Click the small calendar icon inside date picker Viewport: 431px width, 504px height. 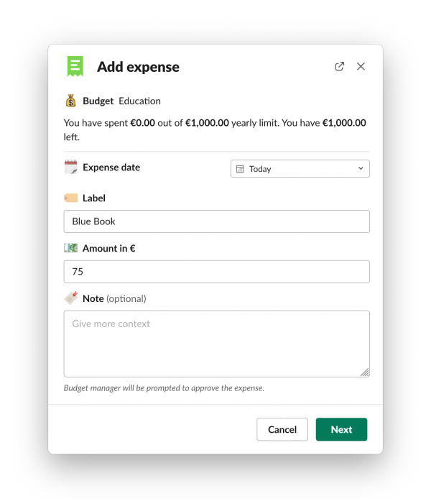coord(241,169)
